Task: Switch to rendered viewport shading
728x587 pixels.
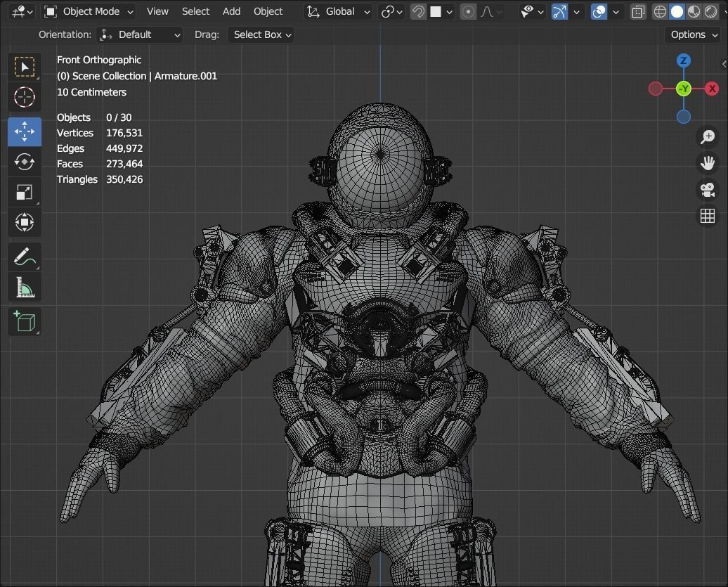Action: 710,12
